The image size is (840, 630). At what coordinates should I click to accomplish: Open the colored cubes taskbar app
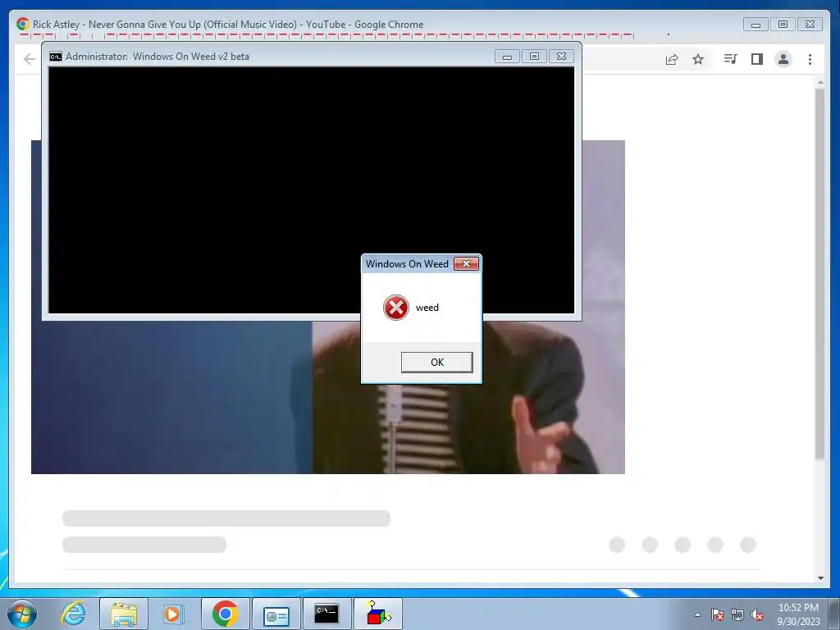pyautogui.click(x=377, y=614)
